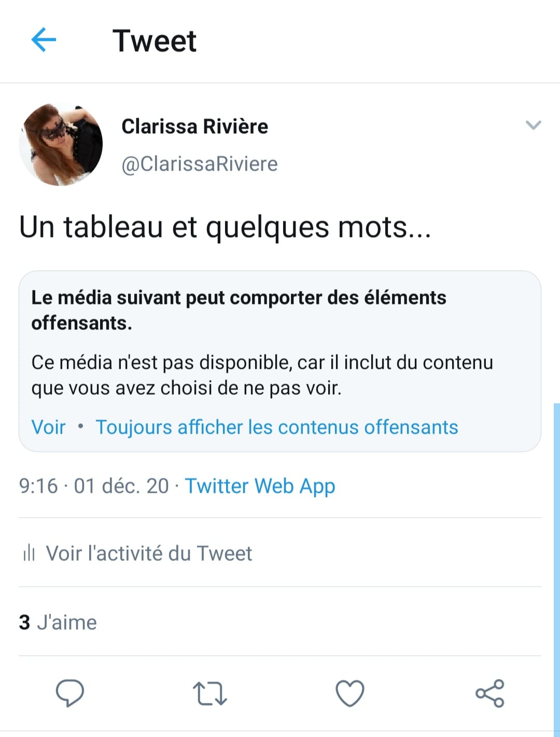Click 'Voir' to reveal hidden media
The image size is (560, 737).
[48, 427]
